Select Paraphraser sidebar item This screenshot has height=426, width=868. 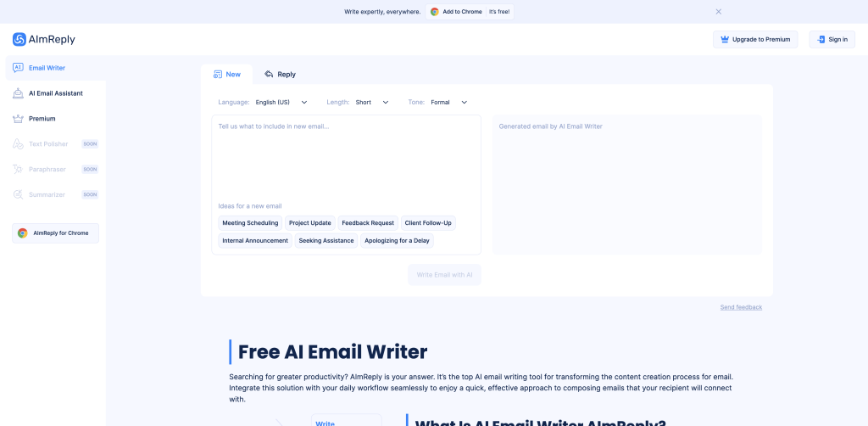55,169
